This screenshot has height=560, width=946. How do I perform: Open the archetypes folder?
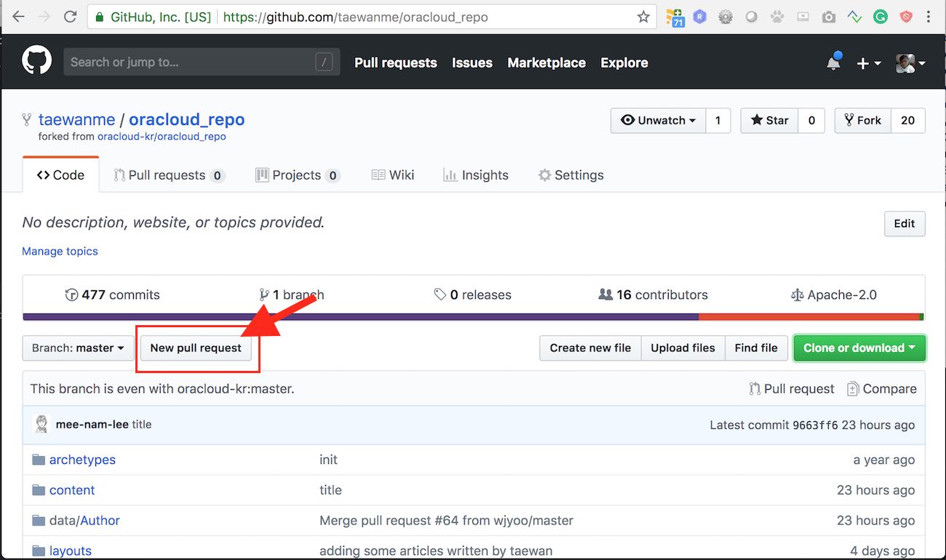[82, 460]
